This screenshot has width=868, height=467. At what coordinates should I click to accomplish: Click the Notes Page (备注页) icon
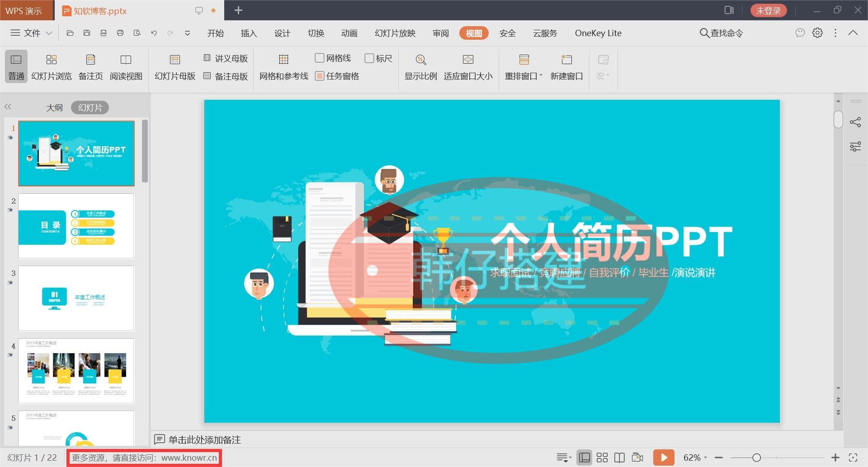90,66
